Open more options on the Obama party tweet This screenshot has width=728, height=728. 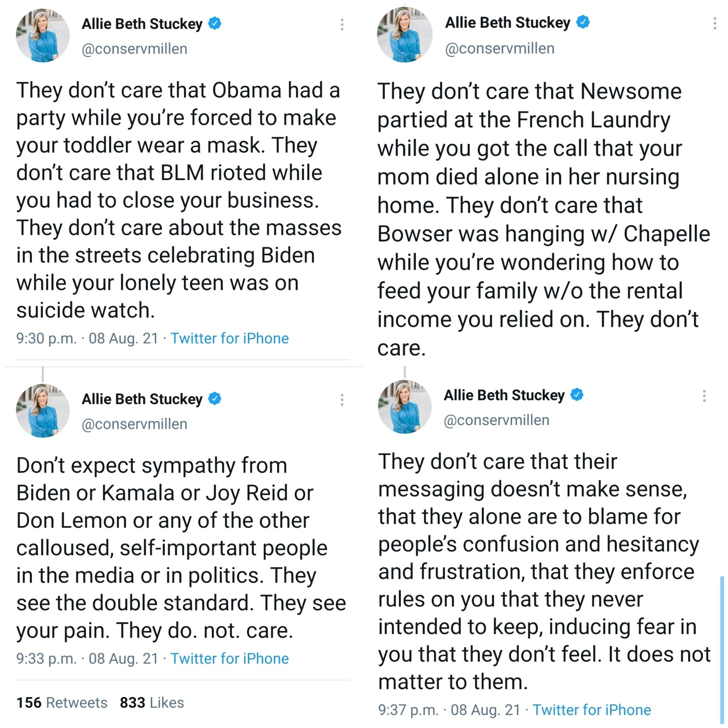[342, 25]
